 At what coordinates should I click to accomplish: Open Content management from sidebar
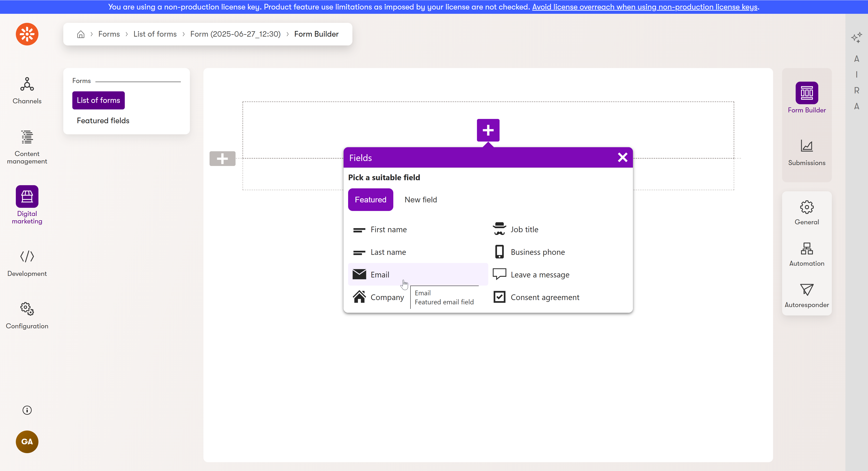tap(27, 137)
